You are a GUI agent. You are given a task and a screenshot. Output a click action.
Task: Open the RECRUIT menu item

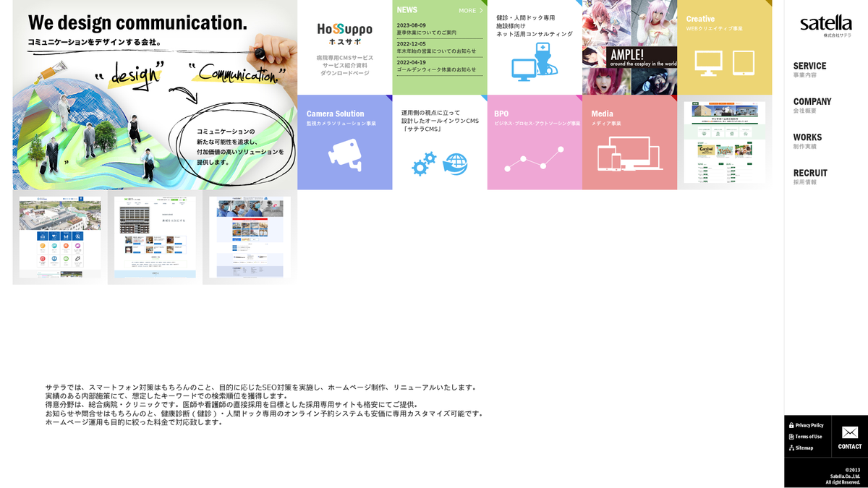pos(810,176)
